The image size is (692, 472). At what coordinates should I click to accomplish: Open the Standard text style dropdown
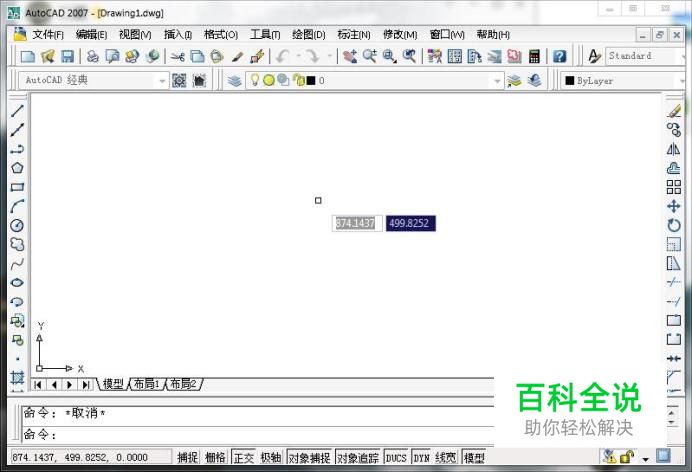[683, 56]
